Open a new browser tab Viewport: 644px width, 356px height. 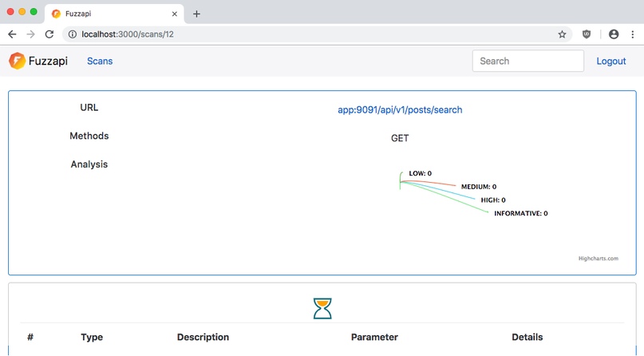(x=196, y=14)
